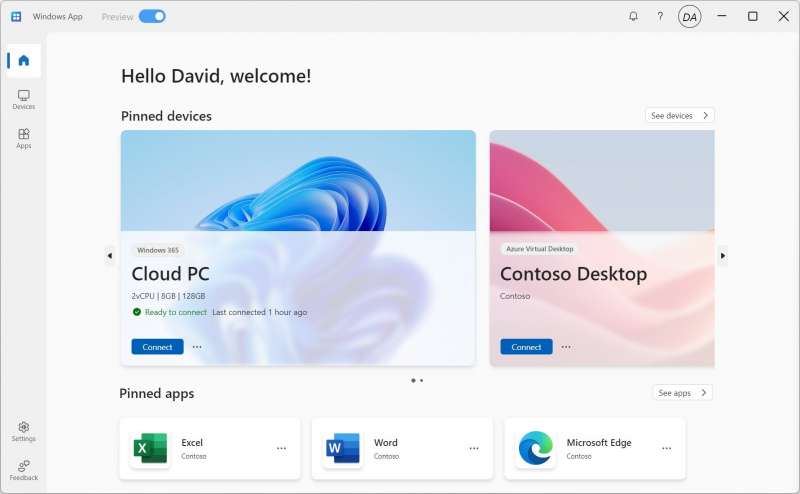Close the Windows App window
Viewport: 800px width, 494px height.
coord(784,16)
